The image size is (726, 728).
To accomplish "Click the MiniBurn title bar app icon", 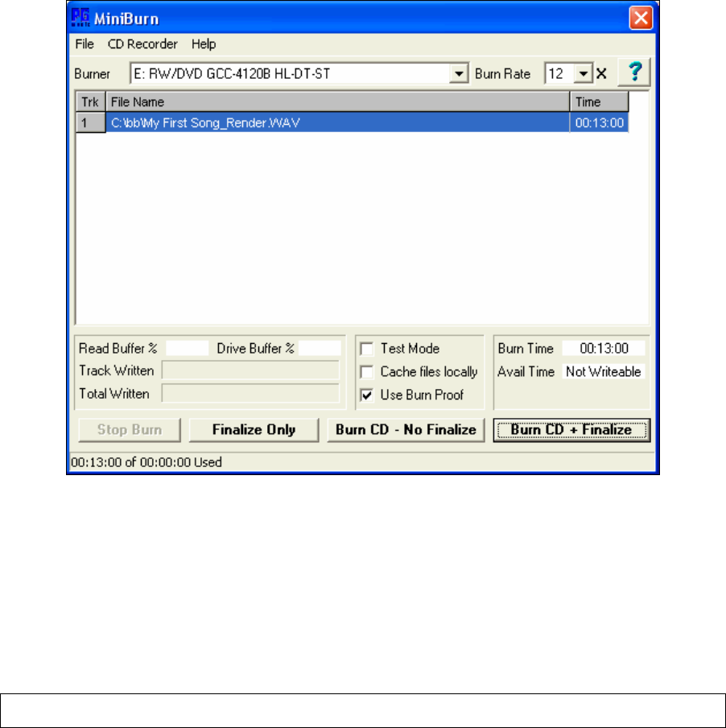I will click(80, 18).
